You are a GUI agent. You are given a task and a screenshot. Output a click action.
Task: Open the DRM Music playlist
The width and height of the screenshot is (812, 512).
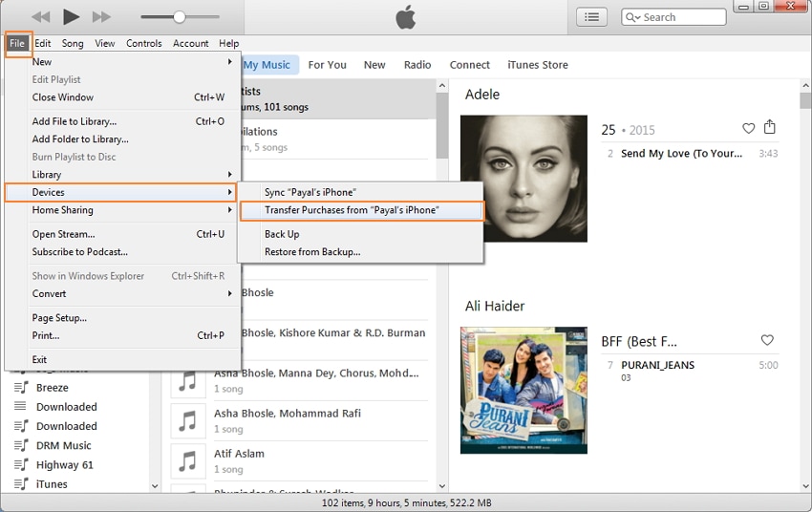tap(64, 445)
